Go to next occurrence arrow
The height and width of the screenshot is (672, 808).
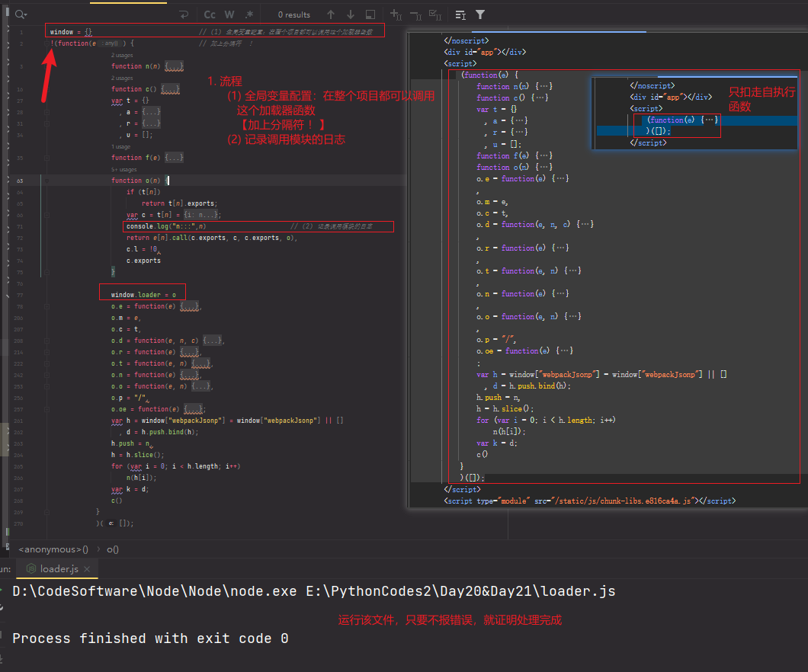pyautogui.click(x=351, y=15)
